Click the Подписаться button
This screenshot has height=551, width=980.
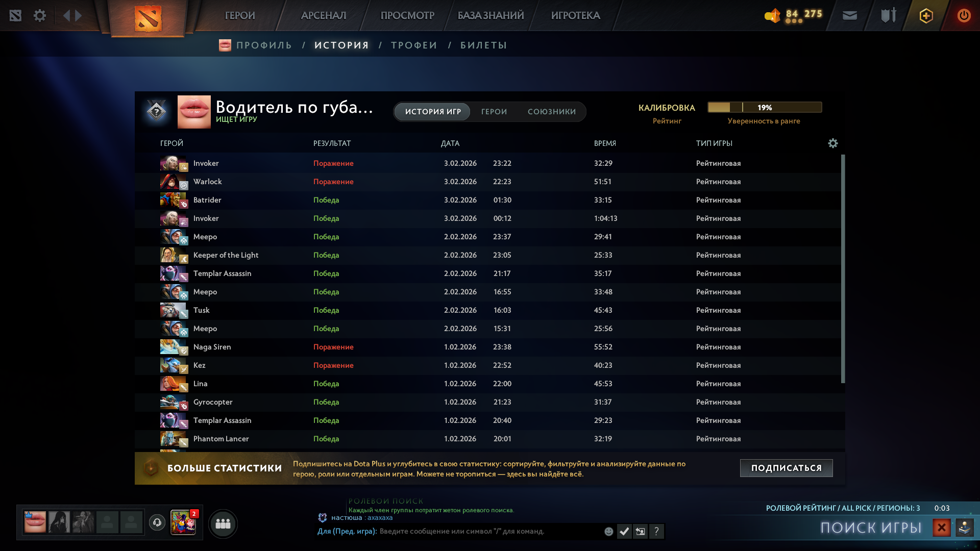coord(786,468)
